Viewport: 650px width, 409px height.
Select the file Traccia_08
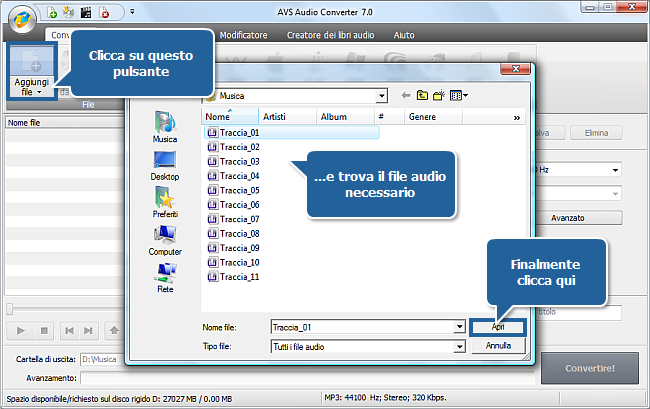click(233, 234)
